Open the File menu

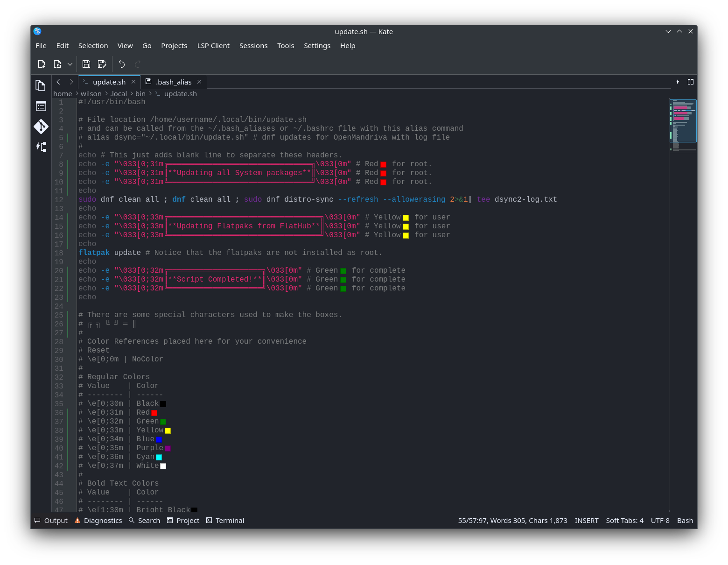coord(41,46)
